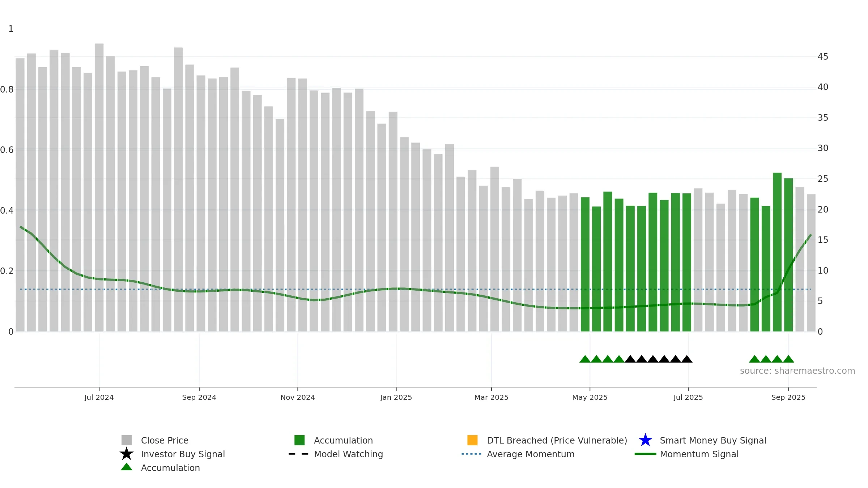Click the green Accumulation square swatch

click(299, 440)
